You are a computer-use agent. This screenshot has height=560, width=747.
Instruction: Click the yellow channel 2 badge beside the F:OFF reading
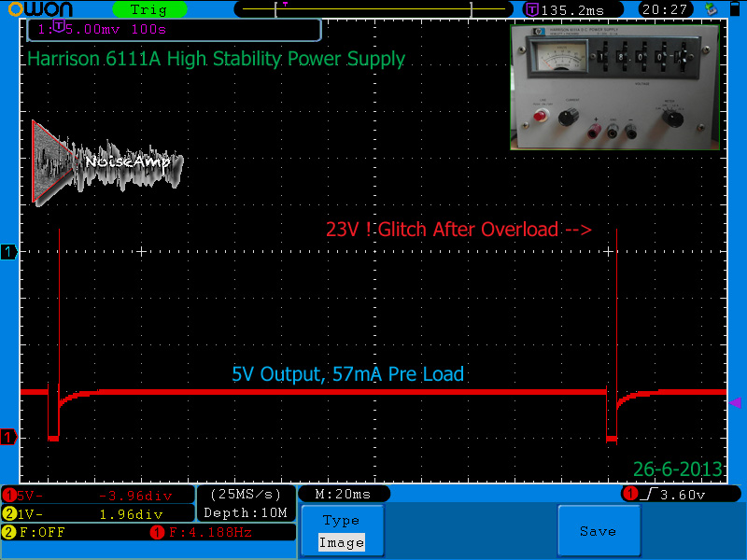click(9, 532)
